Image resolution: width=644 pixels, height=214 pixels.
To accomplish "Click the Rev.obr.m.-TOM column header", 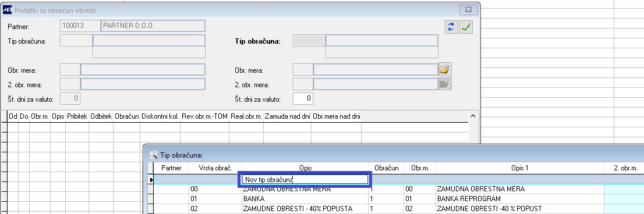I will tap(205, 116).
